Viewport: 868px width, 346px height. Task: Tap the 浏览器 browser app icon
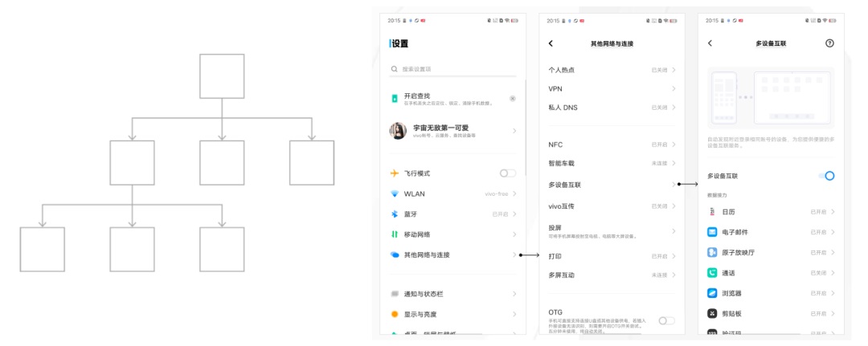click(x=712, y=293)
